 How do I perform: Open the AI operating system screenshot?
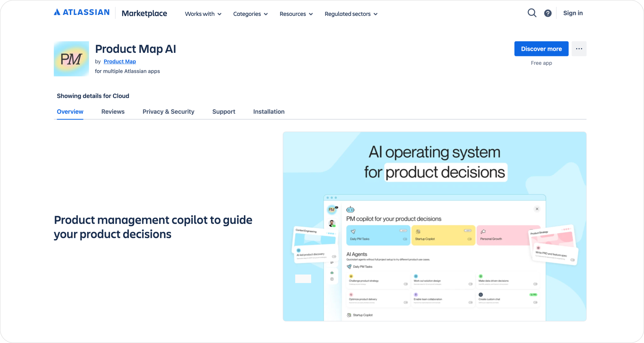click(x=434, y=226)
